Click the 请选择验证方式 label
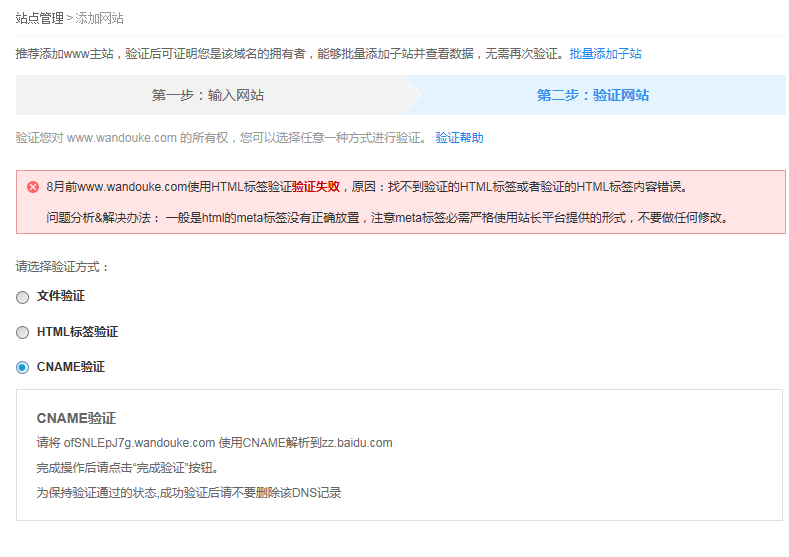This screenshot has height=557, width=789. [62, 267]
